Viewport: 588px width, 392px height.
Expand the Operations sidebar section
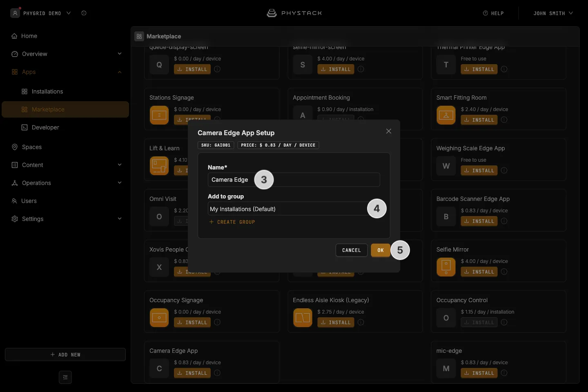[120, 183]
